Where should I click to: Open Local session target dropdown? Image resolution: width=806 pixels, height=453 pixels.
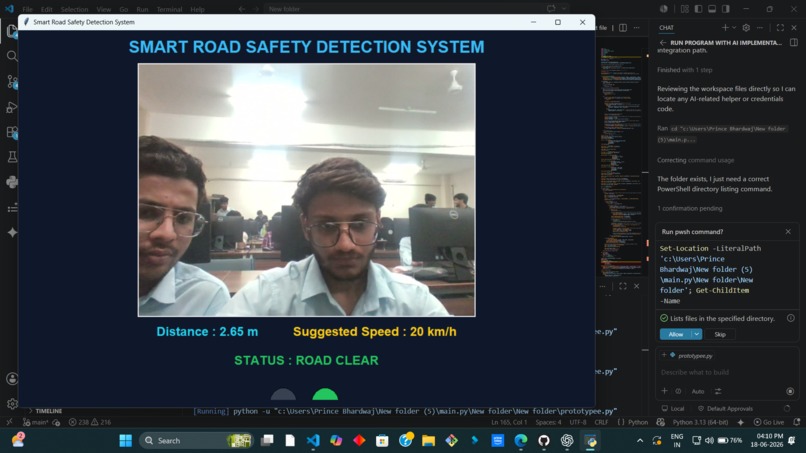673,408
